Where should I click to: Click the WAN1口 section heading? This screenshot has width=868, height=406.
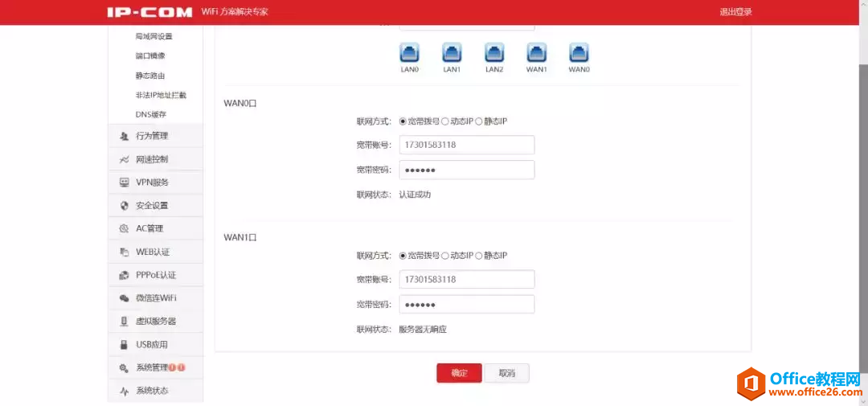pyautogui.click(x=240, y=238)
